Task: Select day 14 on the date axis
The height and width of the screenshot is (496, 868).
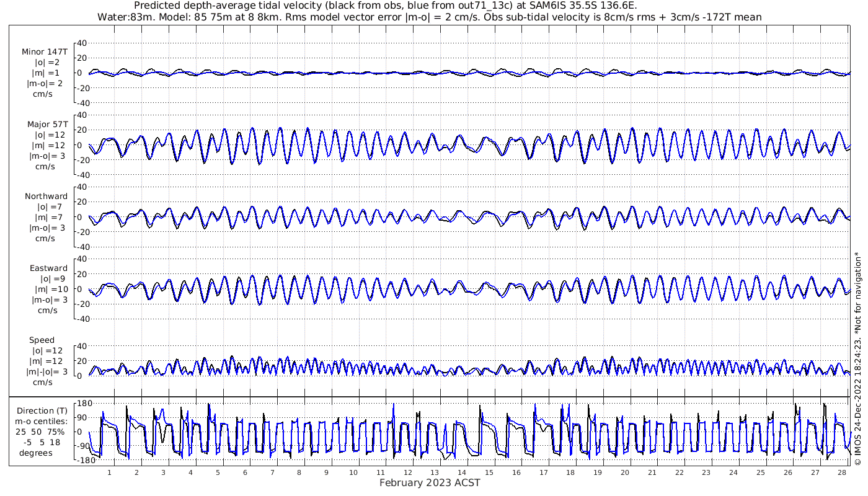Action: point(462,472)
